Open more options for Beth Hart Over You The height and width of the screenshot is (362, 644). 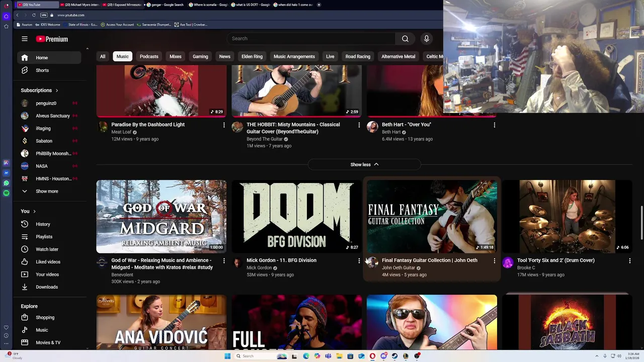(495, 125)
